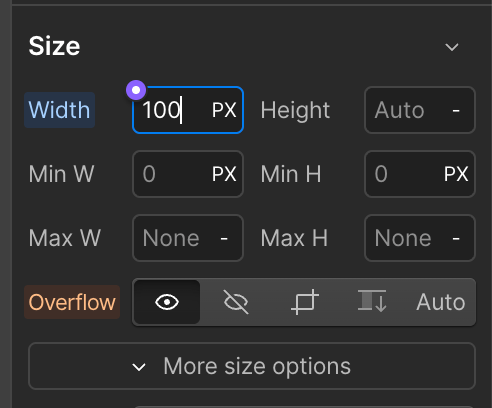This screenshot has width=492, height=408.
Task: Click the highlighted Width label
Action: point(59,110)
